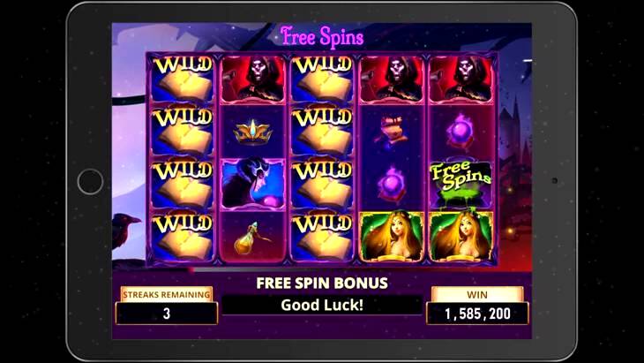This screenshot has height=363, width=644.
Task: Tap the golden crown symbol
Action: click(252, 132)
